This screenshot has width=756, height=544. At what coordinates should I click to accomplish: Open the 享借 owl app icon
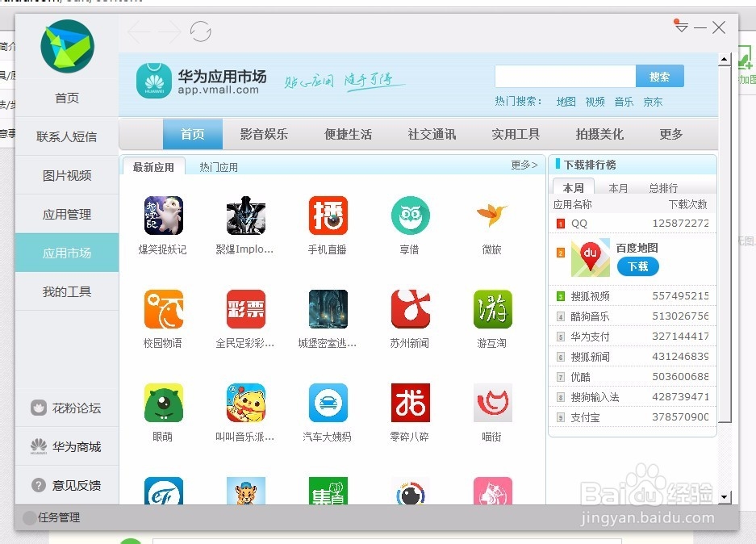(411, 215)
